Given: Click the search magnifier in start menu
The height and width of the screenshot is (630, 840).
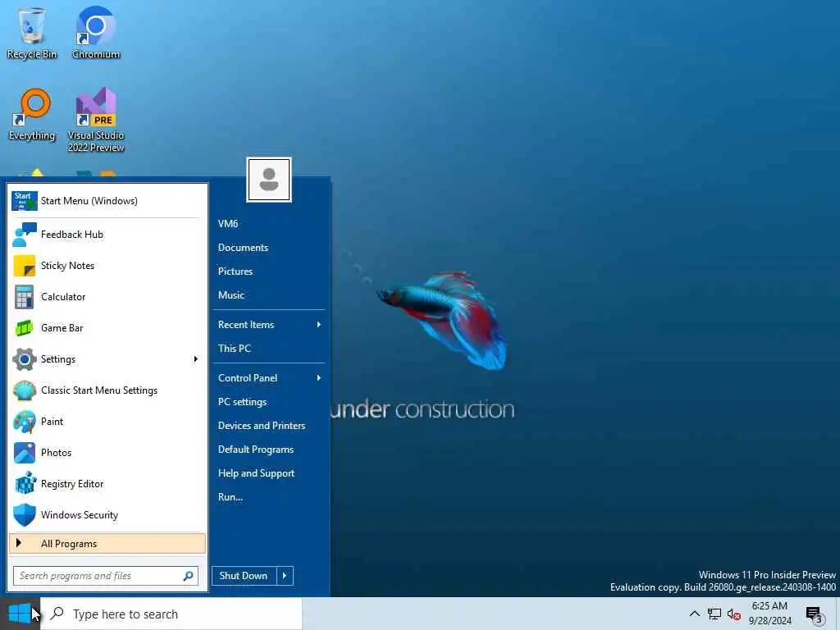Looking at the screenshot, I should 188,576.
